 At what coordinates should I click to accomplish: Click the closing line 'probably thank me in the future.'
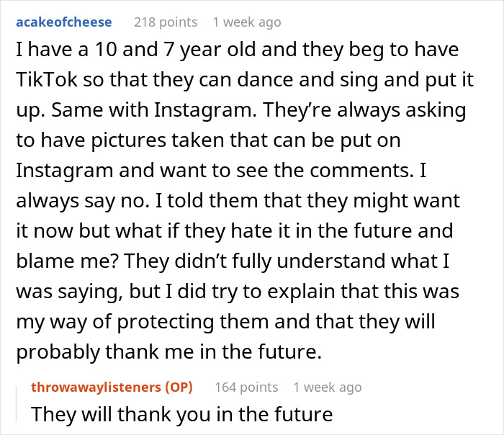pyautogui.click(x=169, y=352)
